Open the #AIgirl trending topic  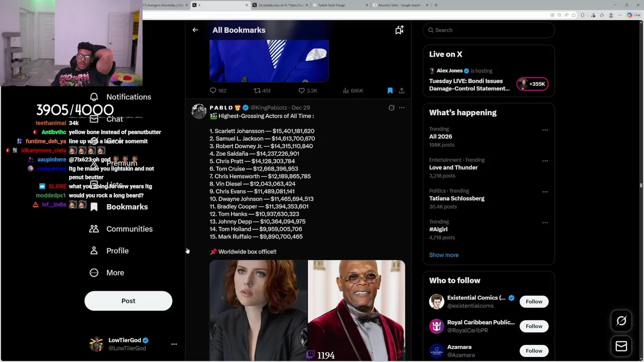438,229
